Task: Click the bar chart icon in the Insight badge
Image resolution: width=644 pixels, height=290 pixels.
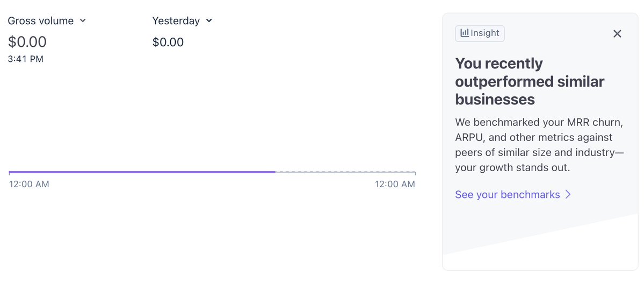Action: [465, 33]
